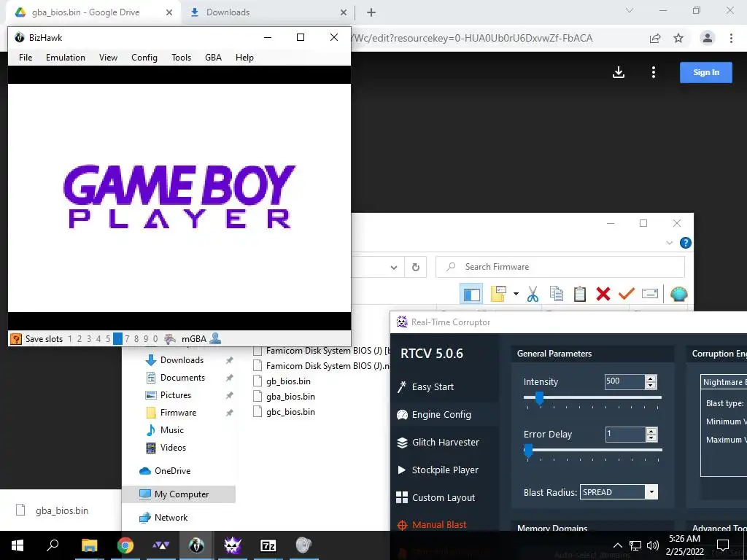Open Engine Config in RTCV sidebar
The height and width of the screenshot is (560, 747).
coord(441,415)
